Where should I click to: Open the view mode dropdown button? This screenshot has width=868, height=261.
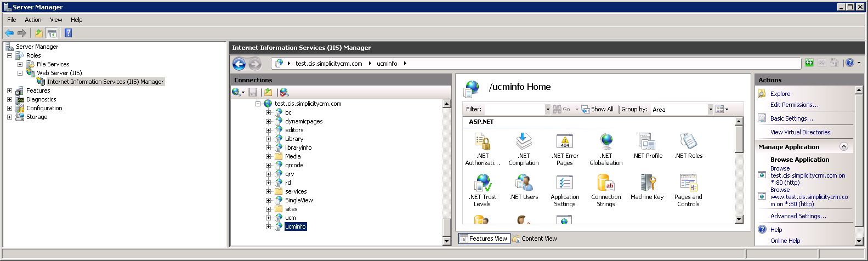722,109
